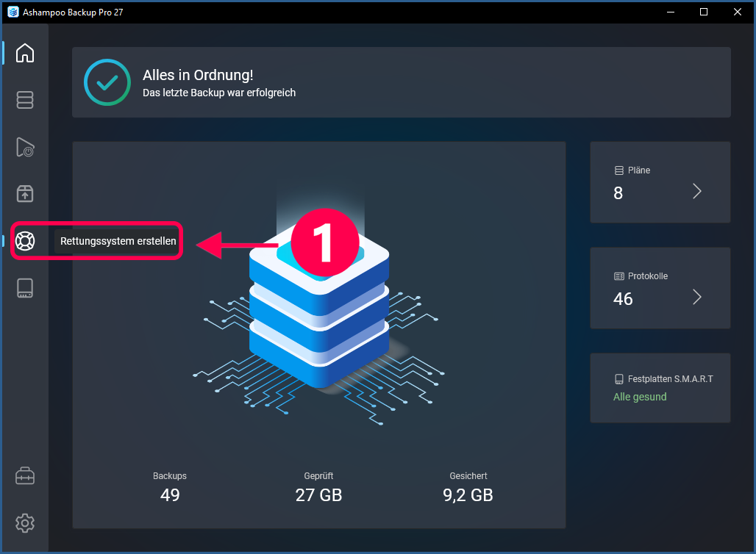Open the Protokolle card showing 46

660,288
